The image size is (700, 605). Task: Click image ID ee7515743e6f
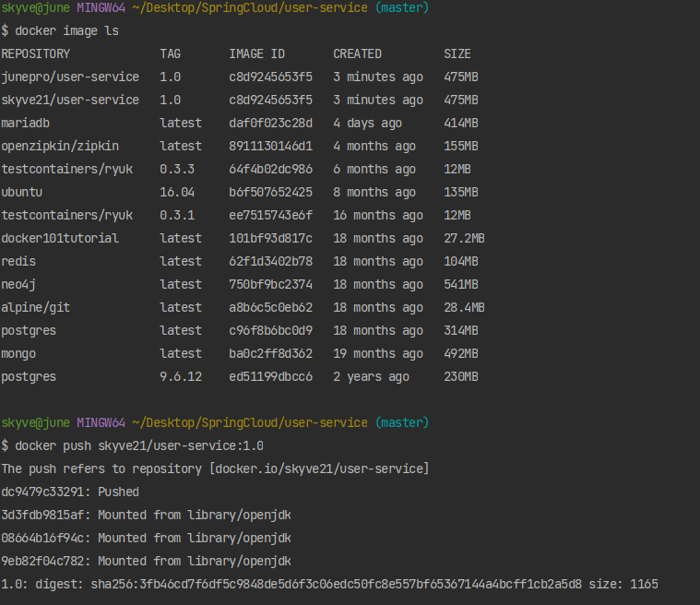click(270, 216)
